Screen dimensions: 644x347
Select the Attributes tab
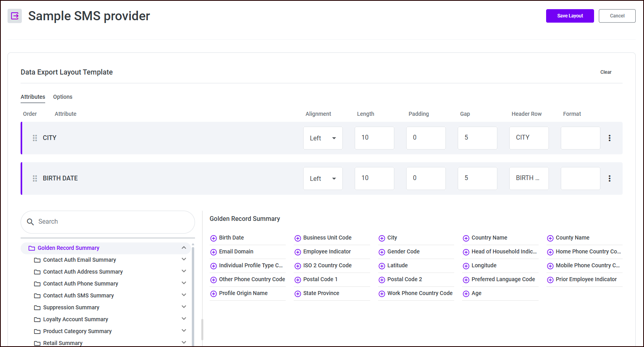coord(33,97)
